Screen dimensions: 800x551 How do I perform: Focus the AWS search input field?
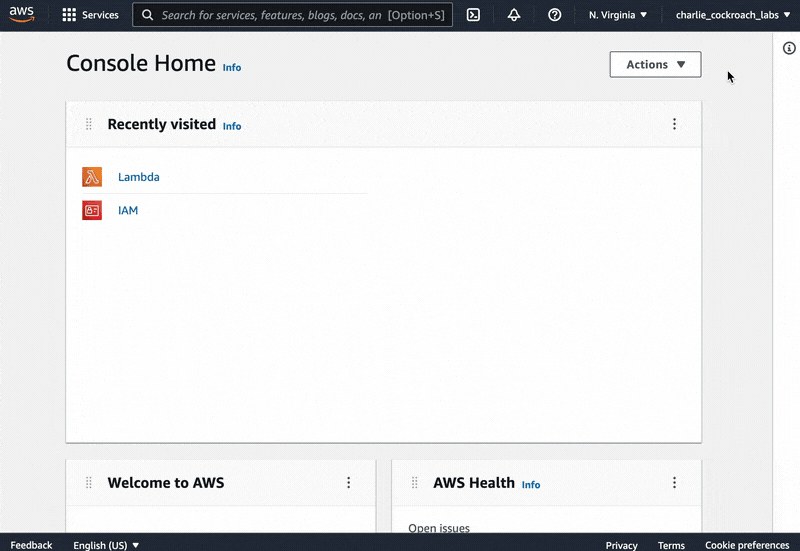[292, 15]
